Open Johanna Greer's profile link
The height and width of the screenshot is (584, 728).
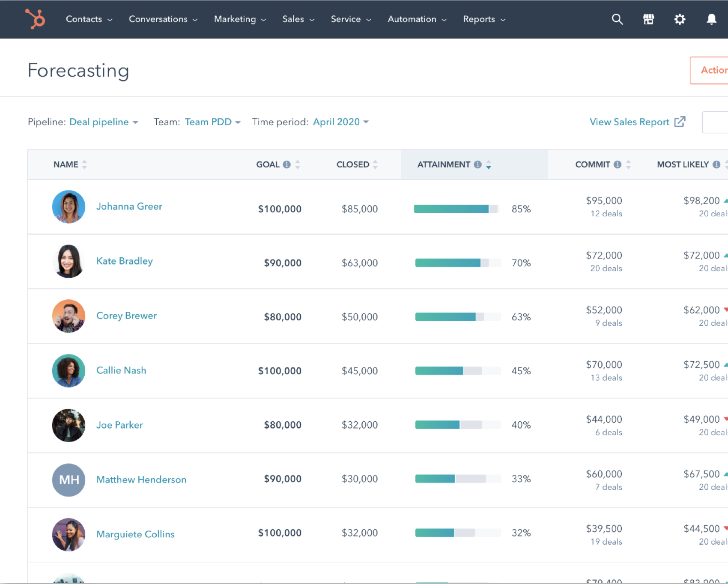129,206
